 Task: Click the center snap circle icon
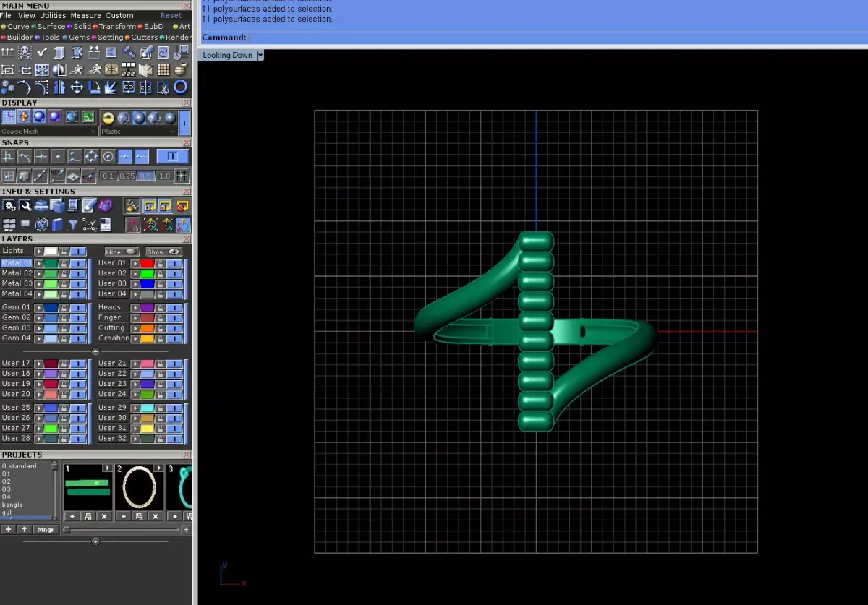point(109,156)
